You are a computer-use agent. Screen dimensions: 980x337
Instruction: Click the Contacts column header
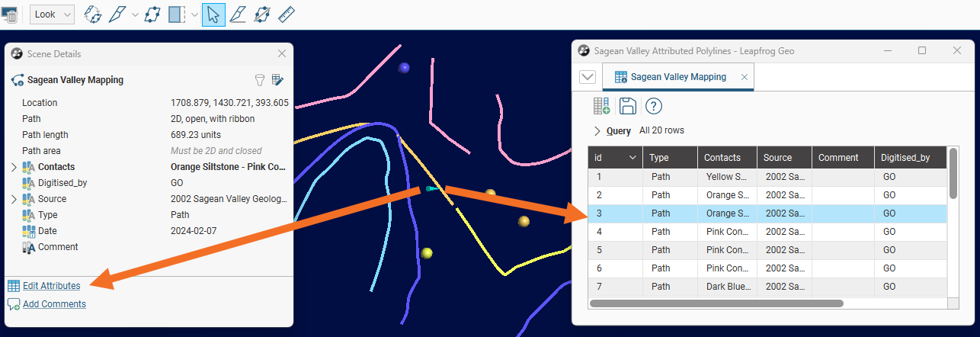(x=727, y=158)
